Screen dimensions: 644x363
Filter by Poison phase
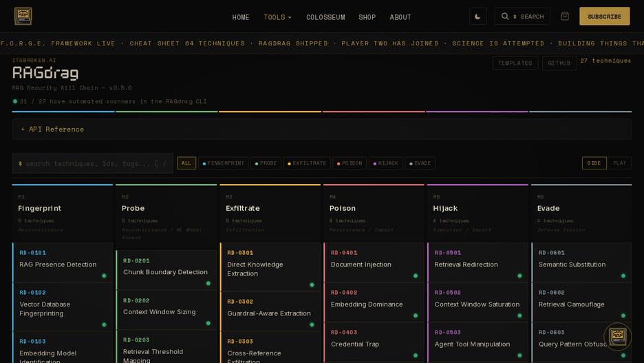[350, 163]
